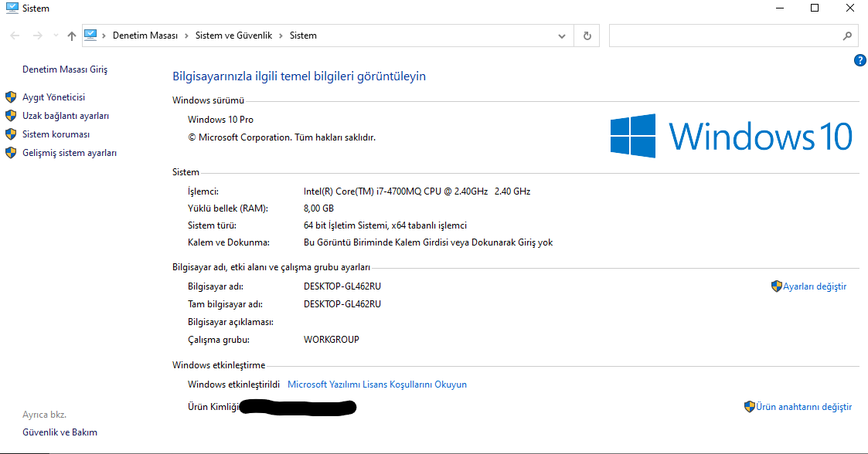Screen dimensions: 868x454
Task: Open recent locations dropdown arrow
Action: pyautogui.click(x=56, y=36)
